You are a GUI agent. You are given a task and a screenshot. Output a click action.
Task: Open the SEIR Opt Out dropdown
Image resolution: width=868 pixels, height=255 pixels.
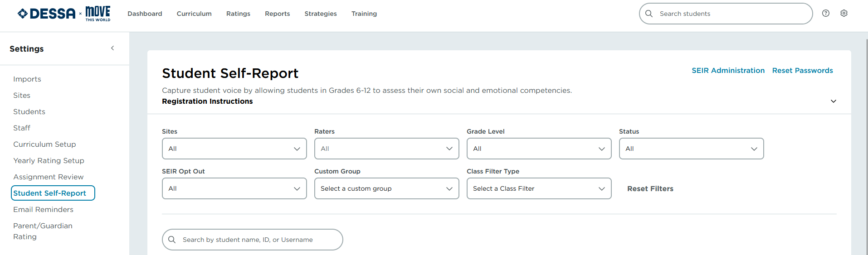[x=234, y=188]
